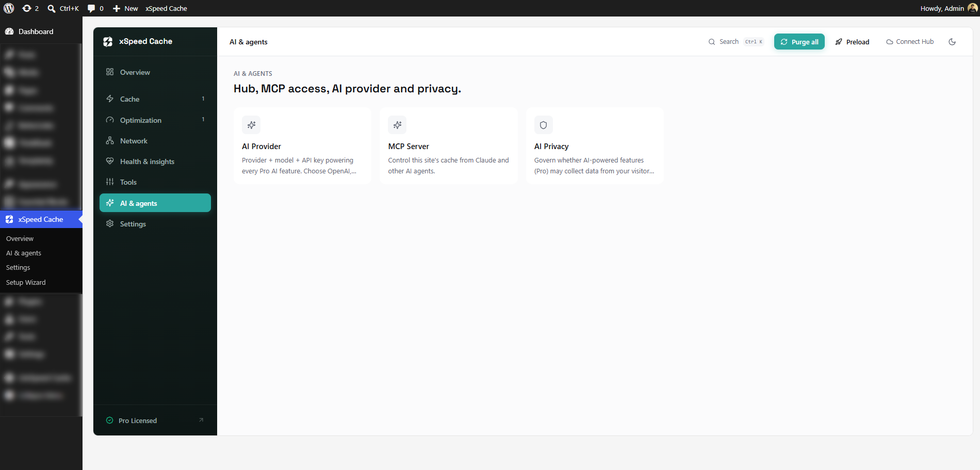Screen dimensions: 980x470
Task: Click the Settings gear icon
Action: click(110, 223)
